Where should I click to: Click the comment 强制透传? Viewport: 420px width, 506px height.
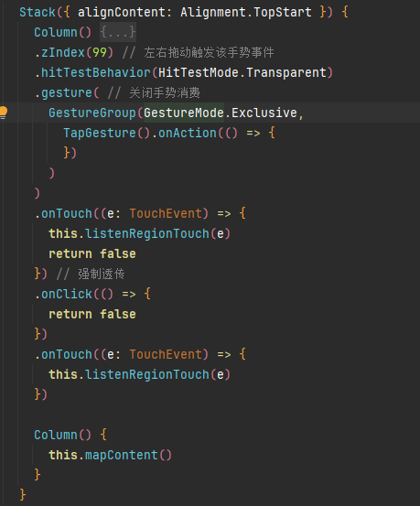point(101,274)
